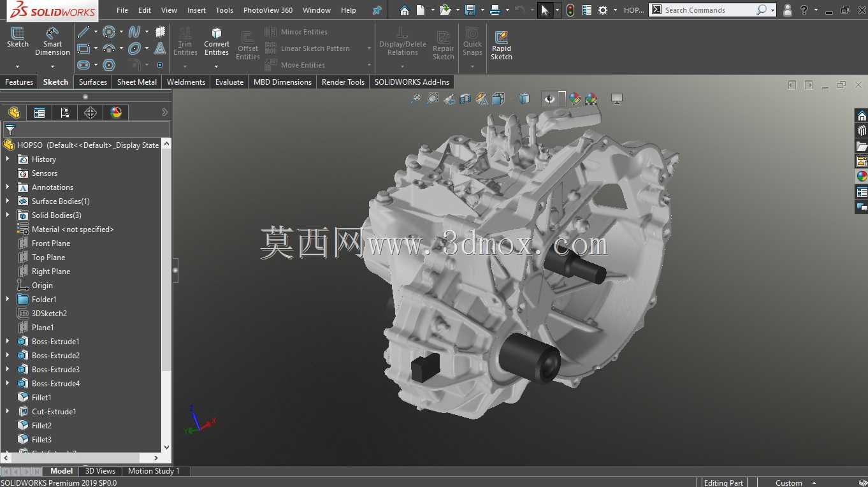Open the PhotoView 360 menu
This screenshot has height=487, width=868.
(x=268, y=10)
